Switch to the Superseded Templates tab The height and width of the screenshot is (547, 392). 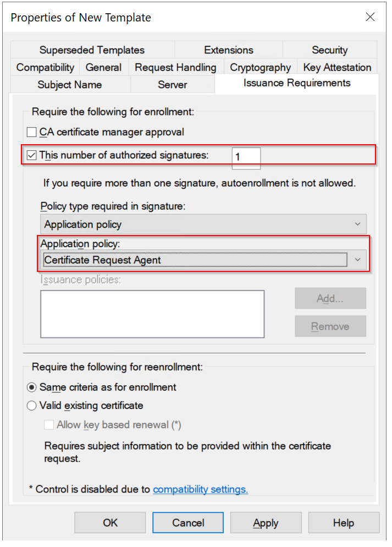tap(92, 50)
